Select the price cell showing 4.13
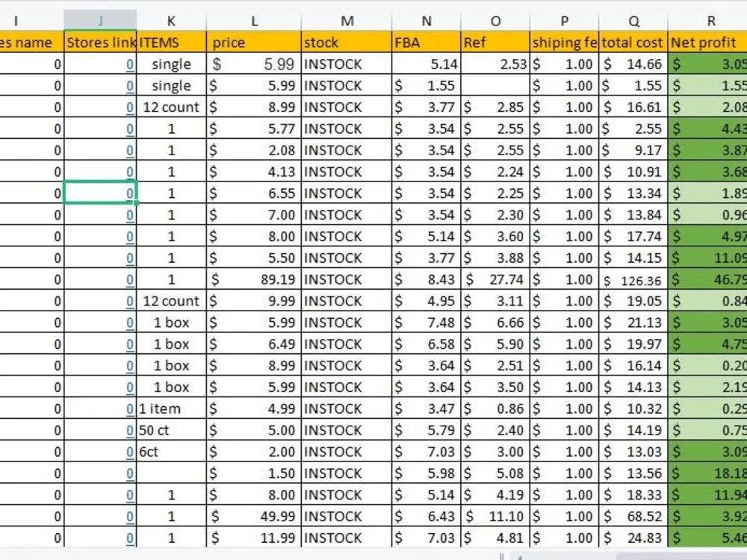 pyautogui.click(x=254, y=172)
